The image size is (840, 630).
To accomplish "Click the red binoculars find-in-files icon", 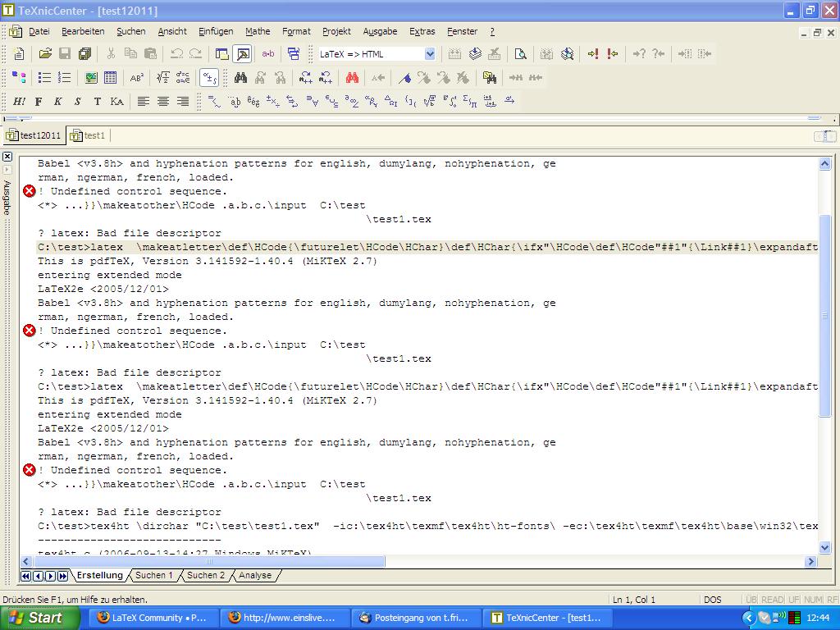I will coord(352,78).
